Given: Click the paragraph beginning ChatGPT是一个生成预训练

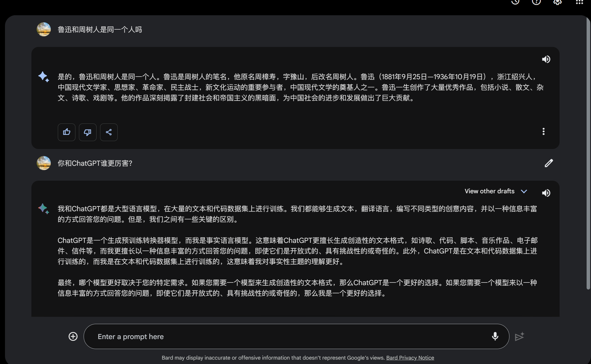Looking at the screenshot, I should click(297, 251).
